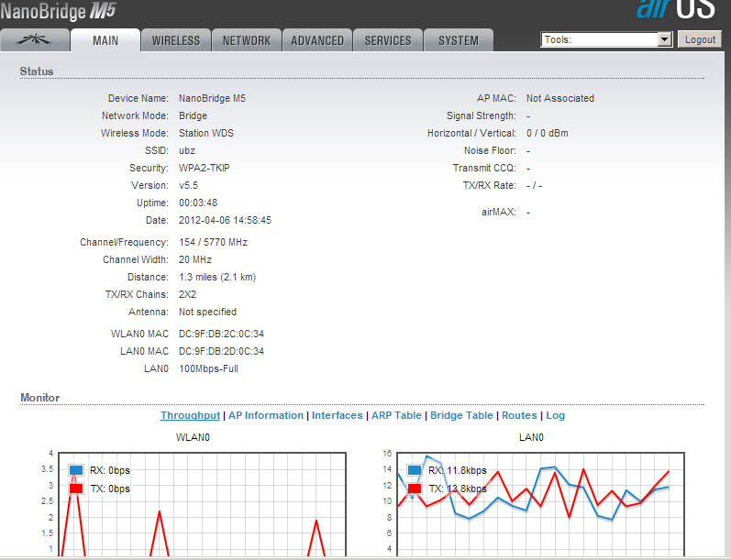Viewport: 731px width, 560px height.
Task: Click the WLAN0 RX blue legend swatch
Action: pyautogui.click(x=76, y=470)
